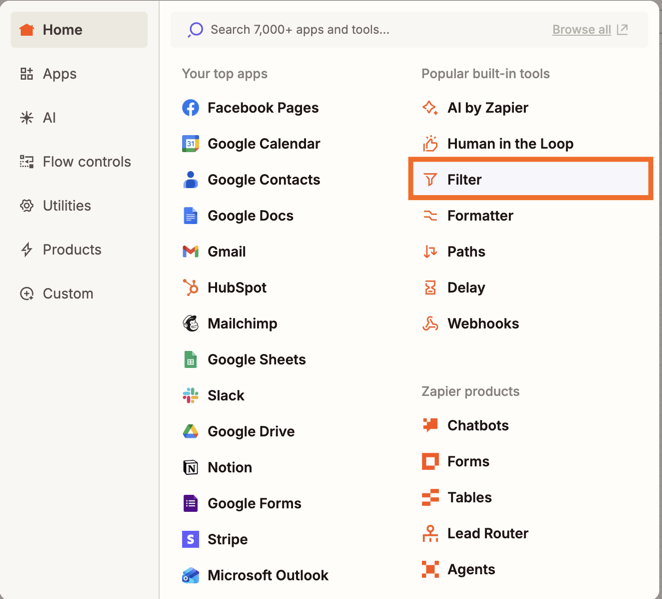
Task: Click the Agents icon
Action: coord(430,569)
